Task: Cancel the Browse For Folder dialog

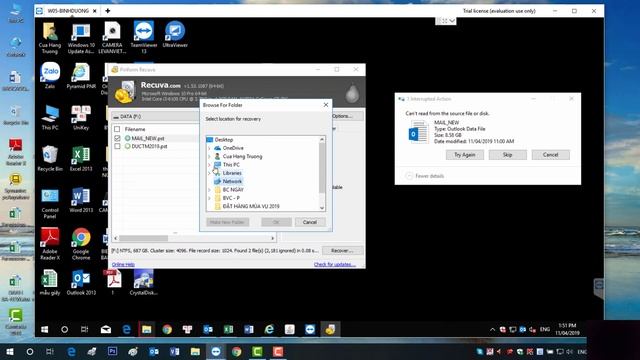Action: [309, 222]
